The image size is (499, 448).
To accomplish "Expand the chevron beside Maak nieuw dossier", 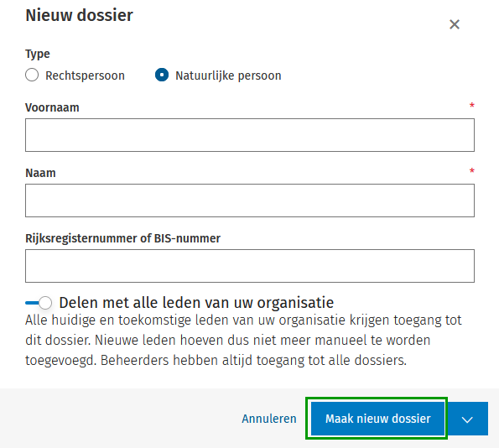I will tap(467, 419).
